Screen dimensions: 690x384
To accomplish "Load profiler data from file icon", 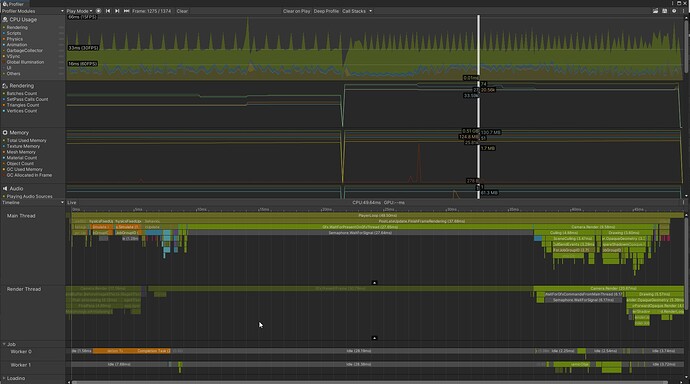I will pos(655,11).
